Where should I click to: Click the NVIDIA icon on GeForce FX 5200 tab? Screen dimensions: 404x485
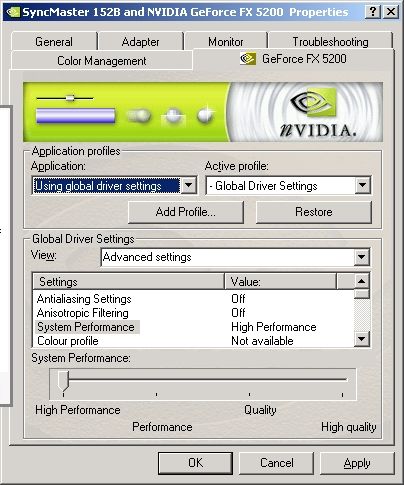248,59
